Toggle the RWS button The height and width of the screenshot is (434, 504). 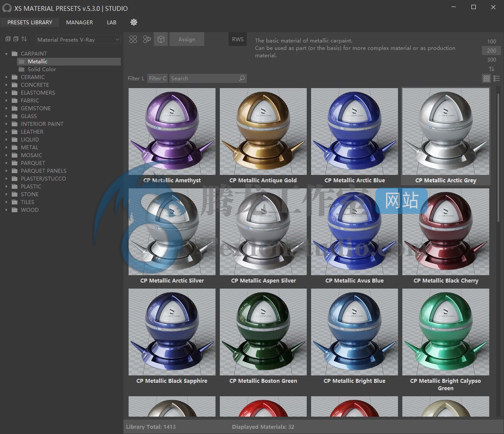point(238,39)
